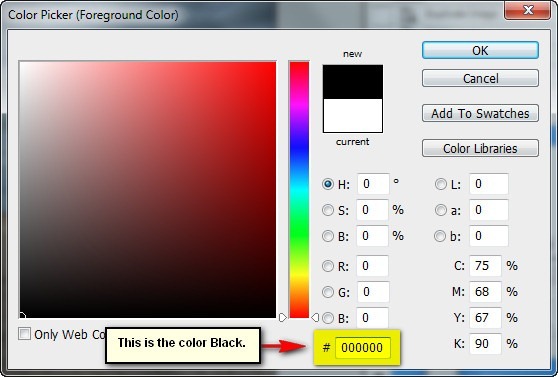Viewport: 558px width, 377px height.
Task: Enable Only Web Colors checkbox
Action: pyautogui.click(x=24, y=334)
